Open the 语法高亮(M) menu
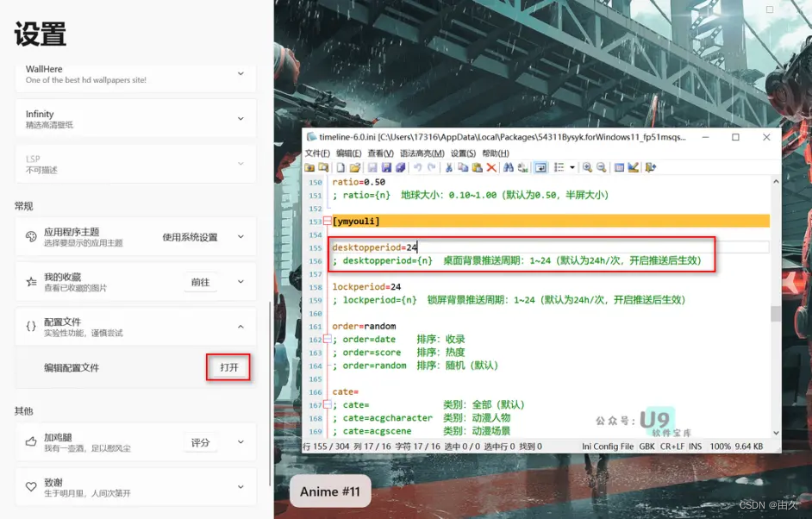The height and width of the screenshot is (519, 812). pos(422,153)
